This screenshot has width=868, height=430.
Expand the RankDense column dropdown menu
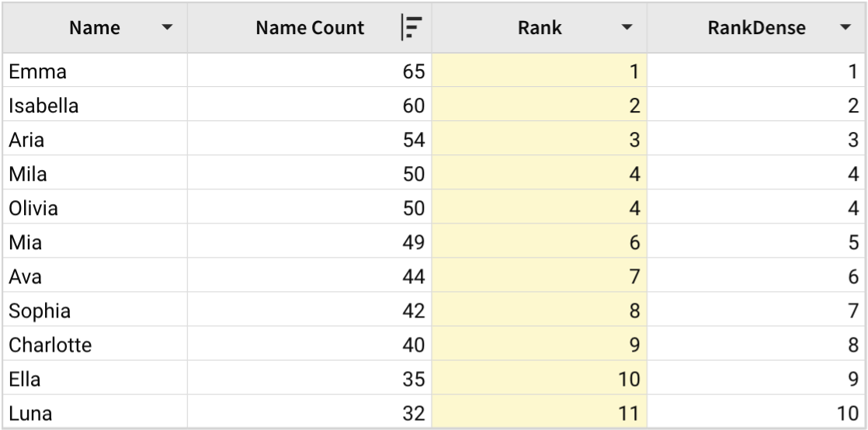pyautogui.click(x=845, y=29)
